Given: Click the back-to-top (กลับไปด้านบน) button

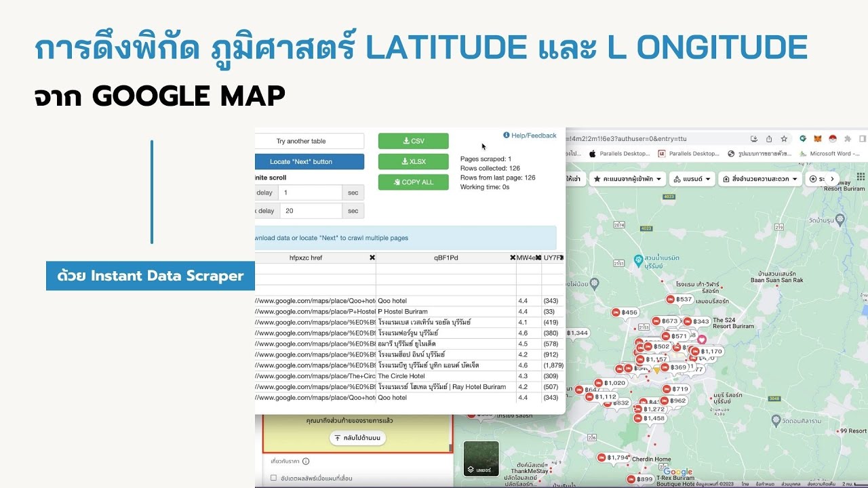Looking at the screenshot, I should 358,439.
